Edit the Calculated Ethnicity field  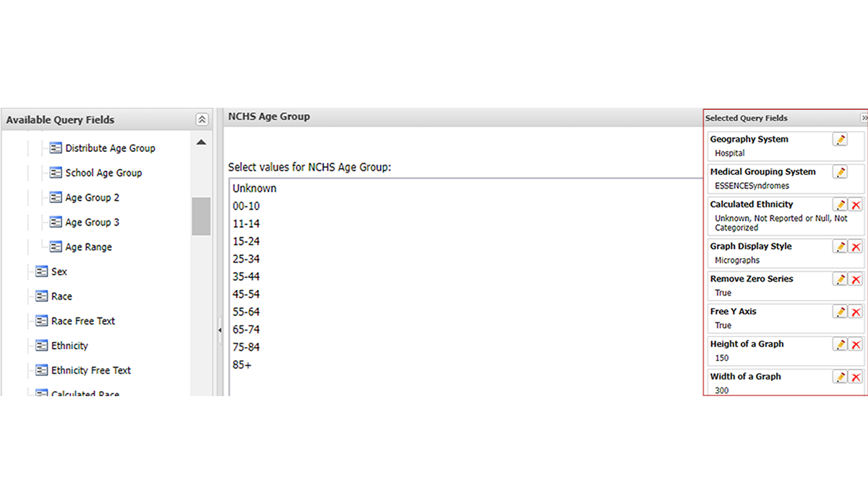840,205
